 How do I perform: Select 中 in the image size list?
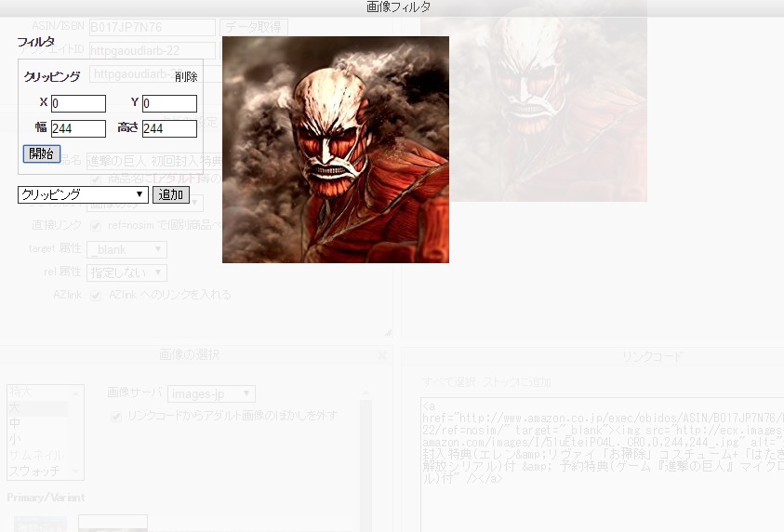pyautogui.click(x=37, y=423)
